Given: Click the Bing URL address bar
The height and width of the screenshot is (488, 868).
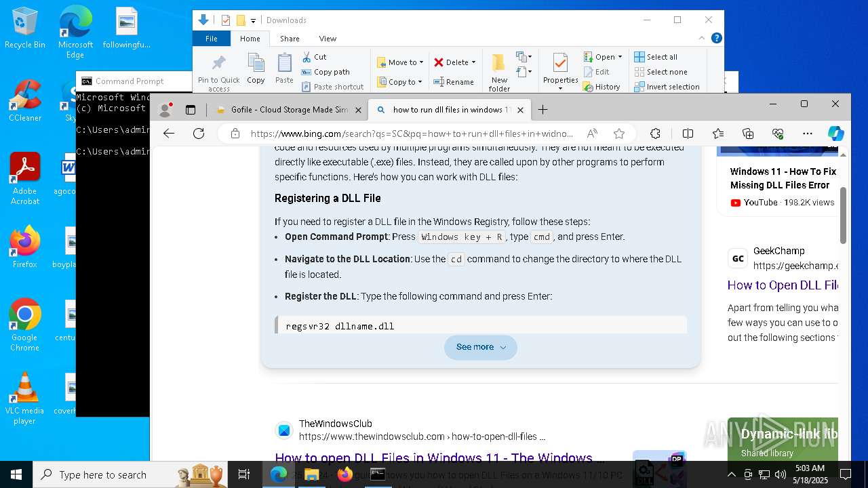Looking at the screenshot, I should [x=411, y=134].
